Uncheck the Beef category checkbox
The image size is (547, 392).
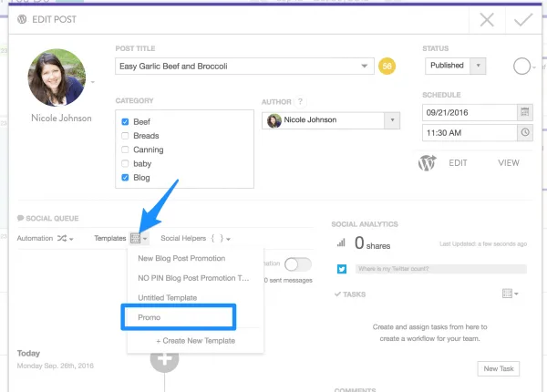pyautogui.click(x=125, y=122)
